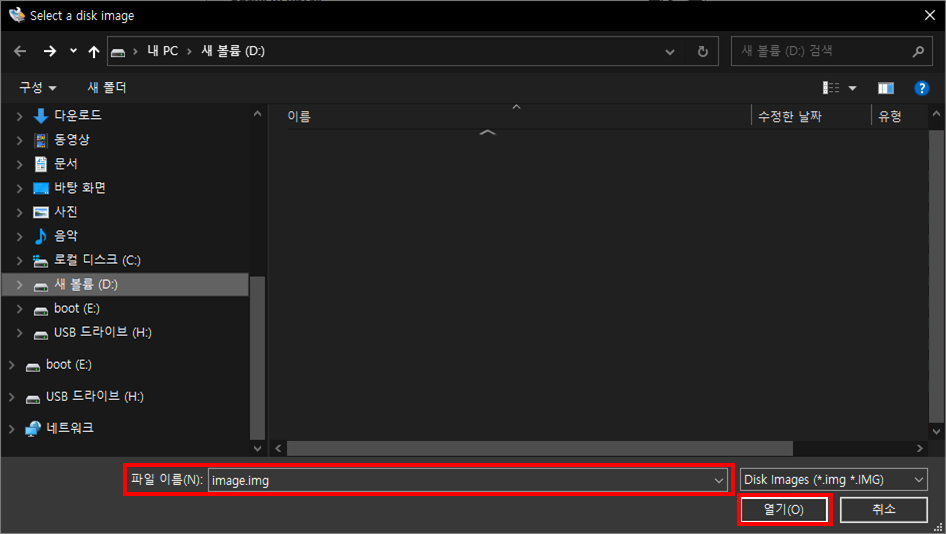This screenshot has height=534, width=946.
Task: Close the Select a disk image dialog
Action: 930,15
